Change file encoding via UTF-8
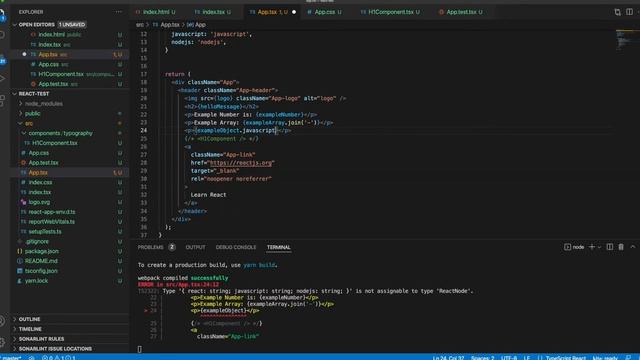 coord(509,358)
